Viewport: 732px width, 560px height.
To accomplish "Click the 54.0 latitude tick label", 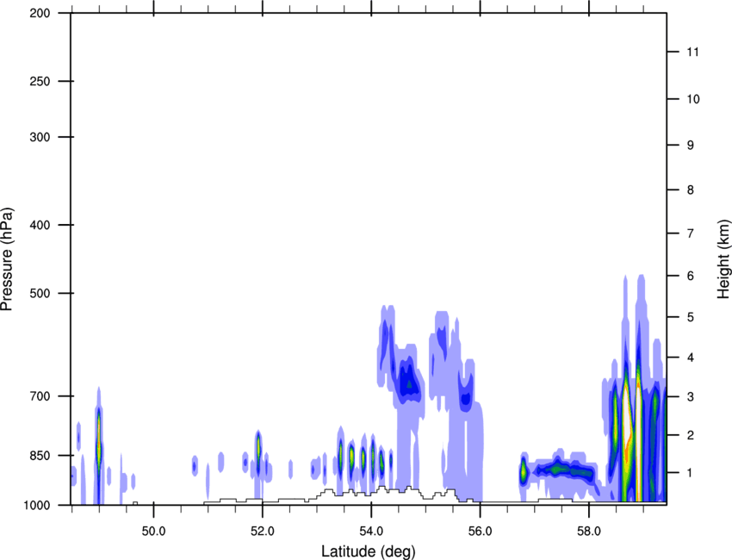I will [371, 532].
